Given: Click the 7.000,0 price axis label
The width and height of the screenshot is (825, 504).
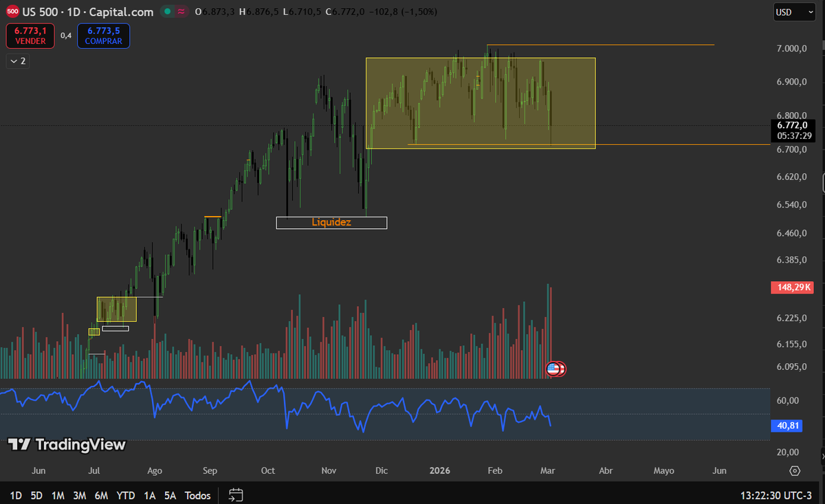Looking at the screenshot, I should [791, 48].
